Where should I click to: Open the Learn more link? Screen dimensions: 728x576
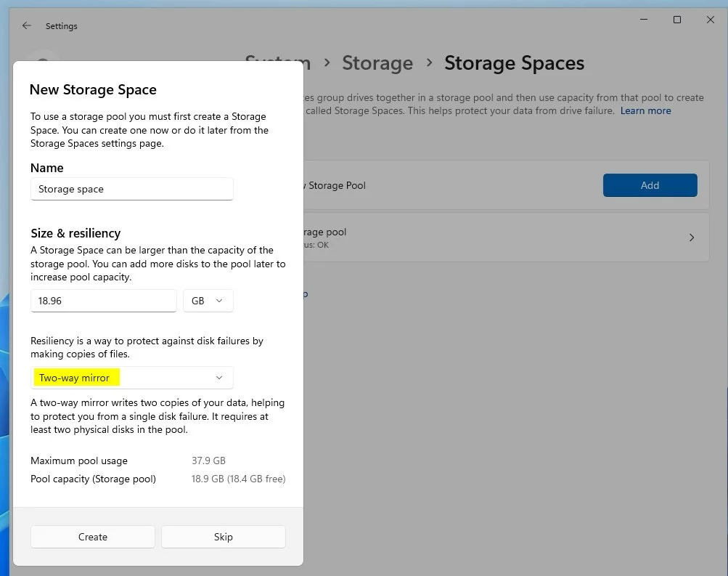(x=646, y=110)
